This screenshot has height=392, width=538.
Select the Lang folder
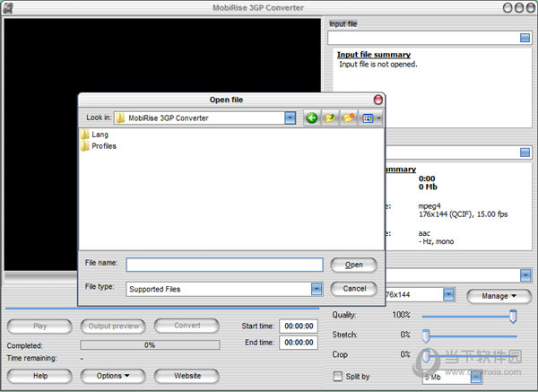(x=95, y=135)
